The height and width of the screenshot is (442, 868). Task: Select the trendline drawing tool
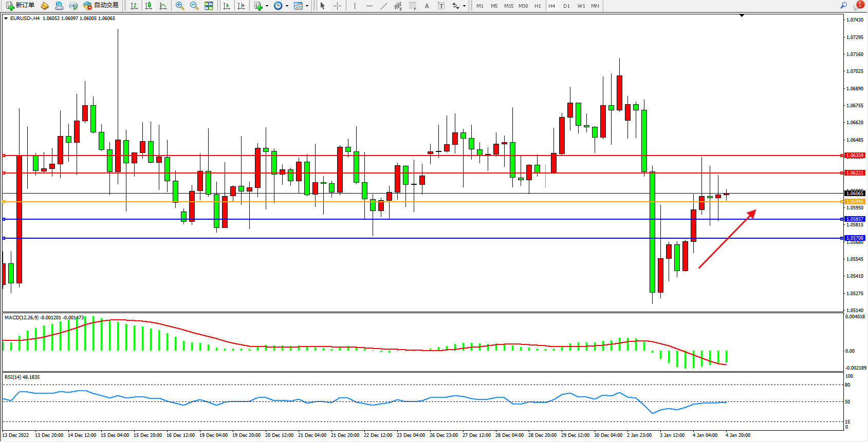383,6
